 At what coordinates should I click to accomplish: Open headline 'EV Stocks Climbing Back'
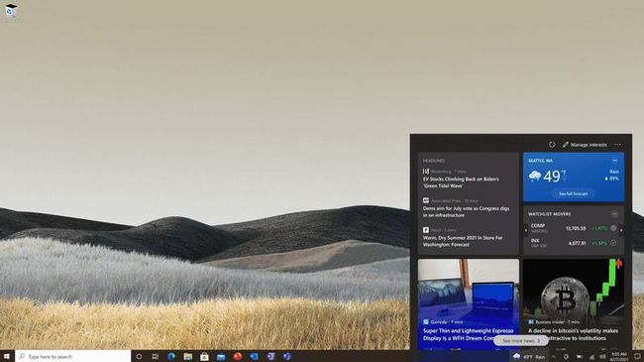point(461,182)
